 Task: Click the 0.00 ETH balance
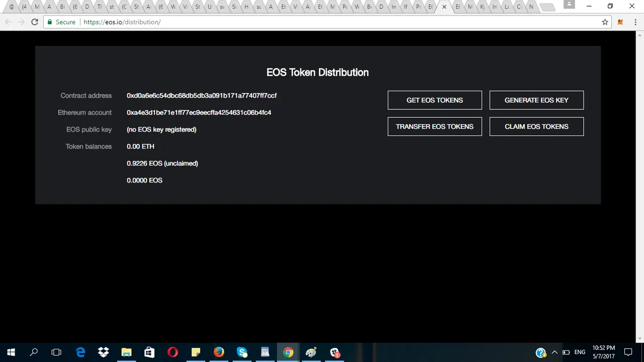[140, 146]
